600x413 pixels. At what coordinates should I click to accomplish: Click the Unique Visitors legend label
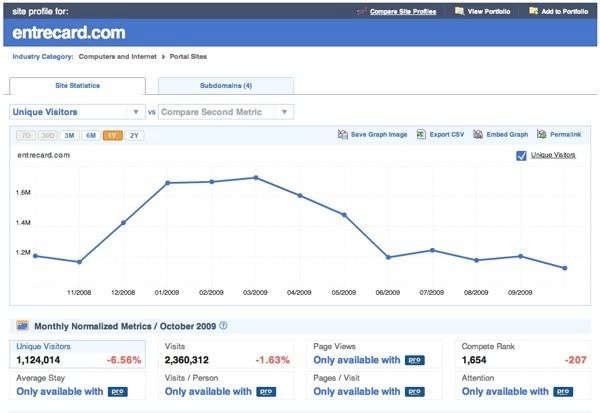[x=553, y=155]
